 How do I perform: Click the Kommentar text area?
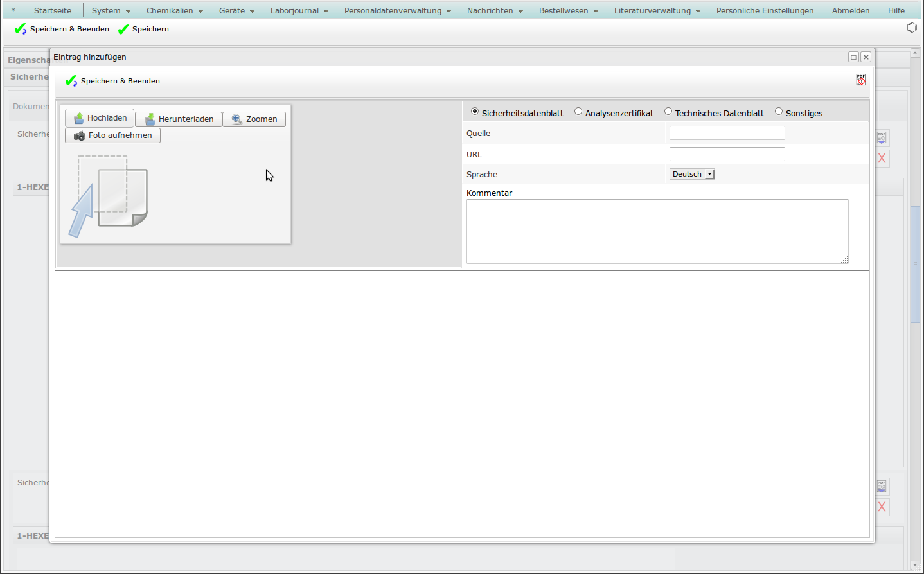pyautogui.click(x=657, y=231)
